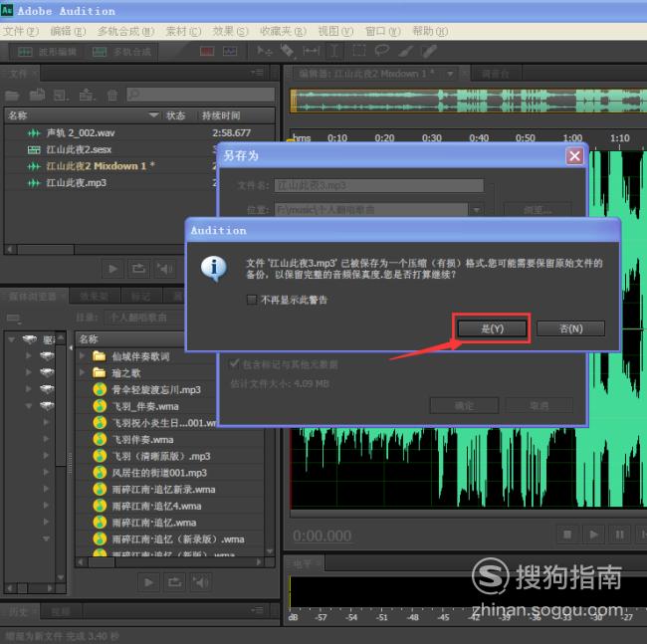
Task: Check the 不再显示此警告 checkbox
Action: [x=251, y=300]
